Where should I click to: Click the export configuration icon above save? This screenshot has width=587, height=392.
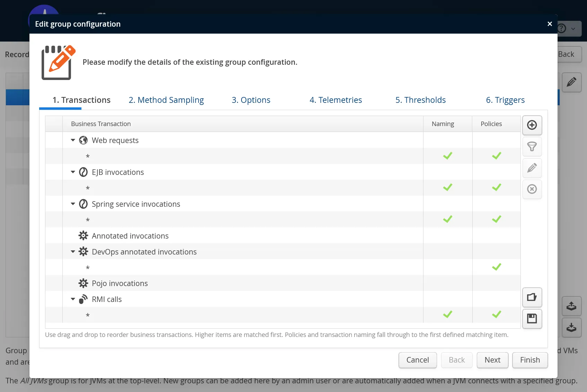(532, 297)
